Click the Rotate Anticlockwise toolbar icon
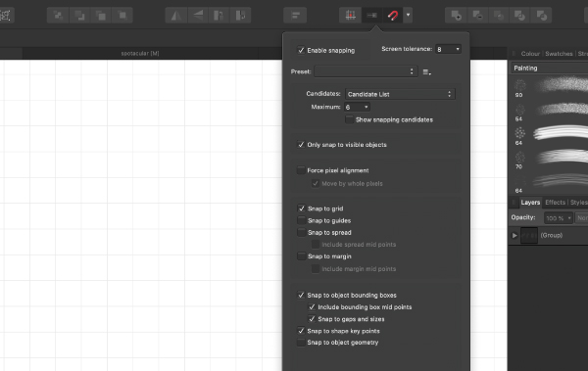588x371 pixels. click(219, 16)
